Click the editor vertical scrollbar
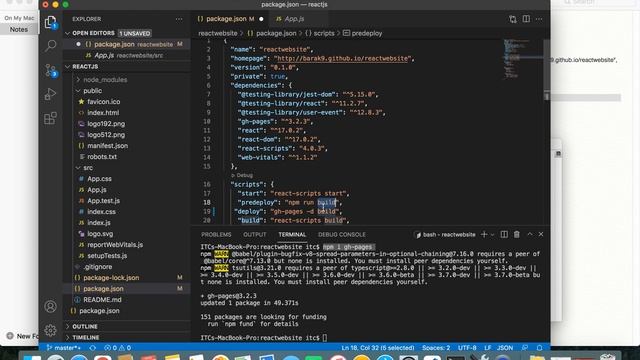This screenshot has width=640, height=360. point(547,69)
